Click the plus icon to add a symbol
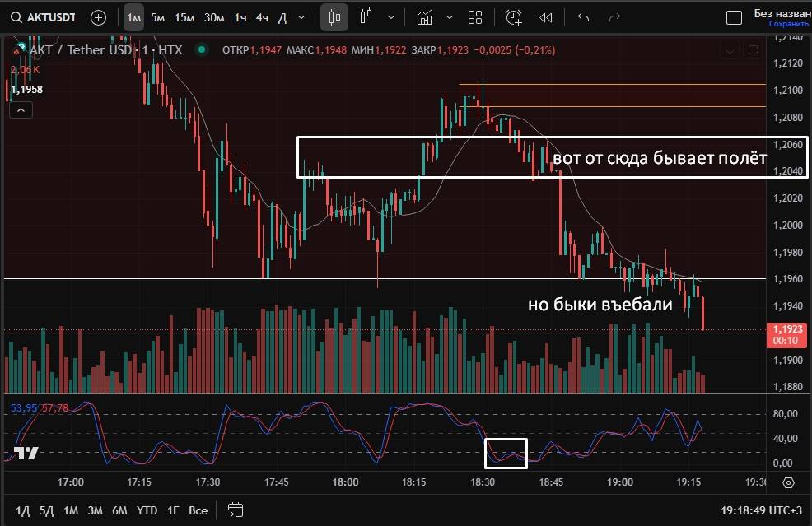Viewport: 812px width, 526px height. [x=98, y=17]
